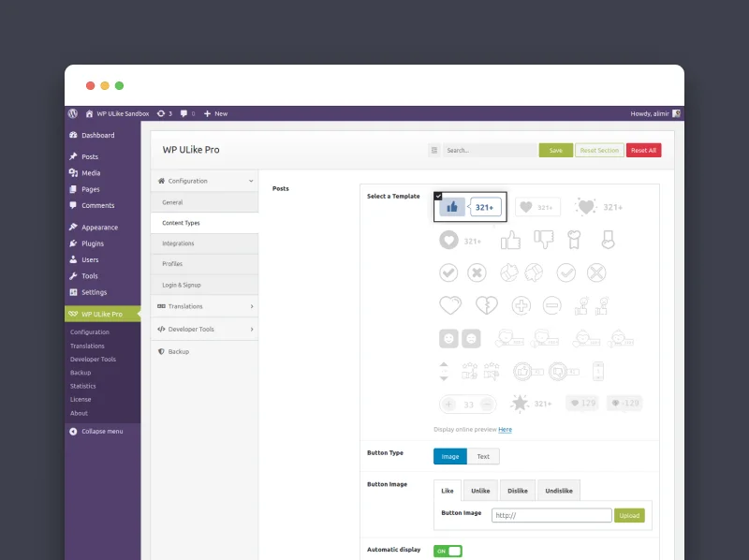Toggle Automatic display off

click(x=448, y=552)
